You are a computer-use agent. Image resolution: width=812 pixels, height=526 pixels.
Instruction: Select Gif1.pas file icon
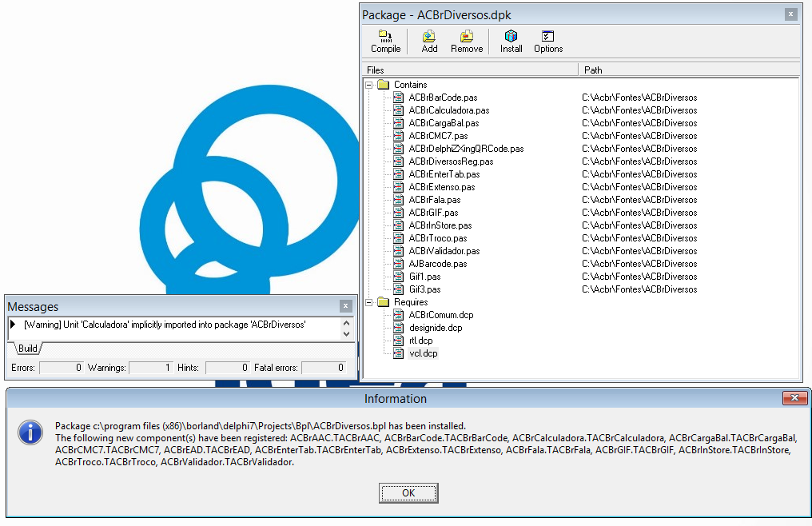point(398,277)
